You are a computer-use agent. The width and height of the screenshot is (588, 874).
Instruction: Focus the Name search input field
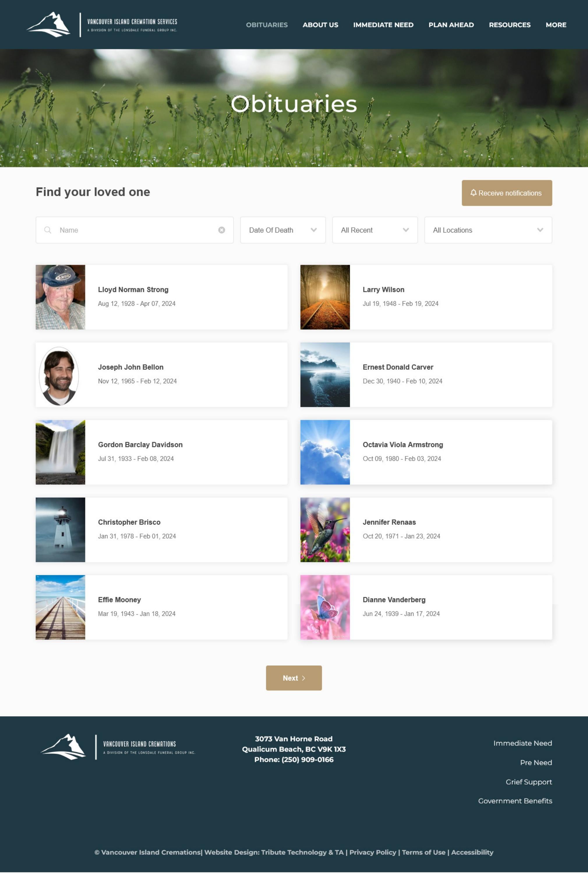coord(135,230)
